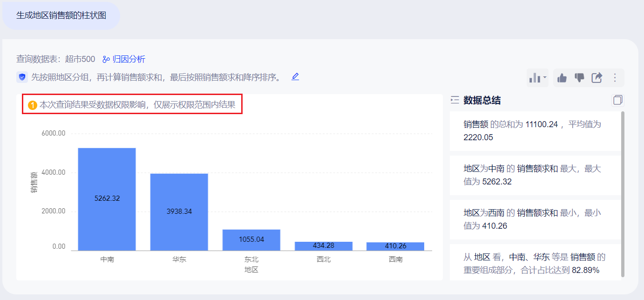Click the 东北 bar showing 1055.04

point(251,239)
